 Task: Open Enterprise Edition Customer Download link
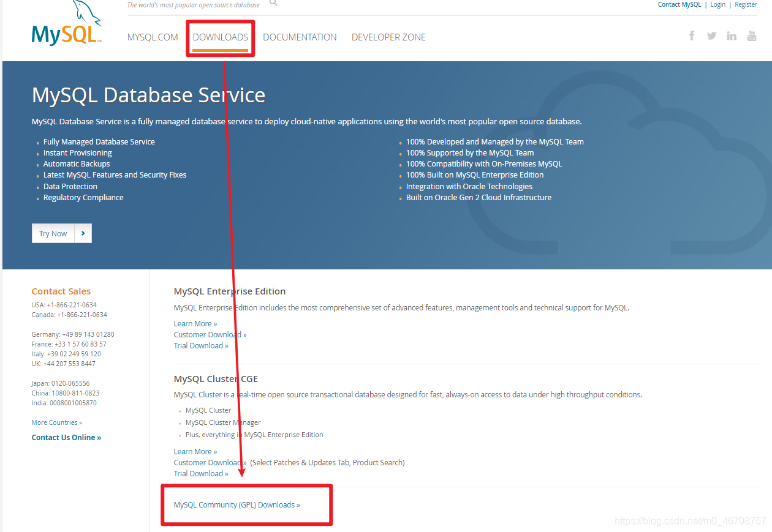210,334
